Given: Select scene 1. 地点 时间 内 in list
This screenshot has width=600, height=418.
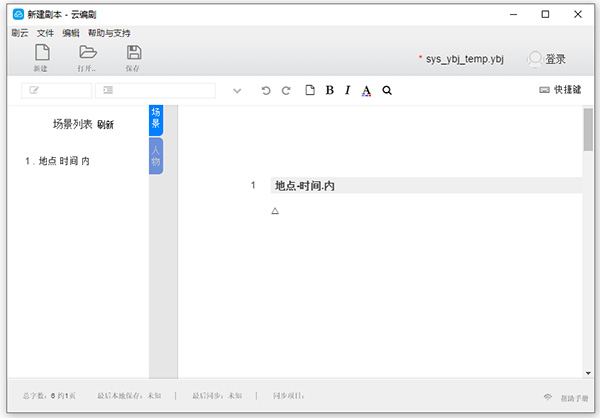Looking at the screenshot, I should tap(57, 161).
